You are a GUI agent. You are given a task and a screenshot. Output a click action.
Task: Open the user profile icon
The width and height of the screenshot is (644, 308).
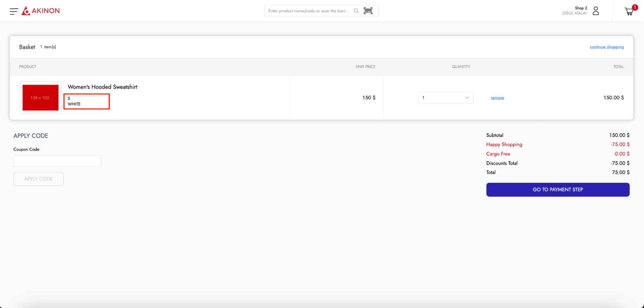(596, 11)
